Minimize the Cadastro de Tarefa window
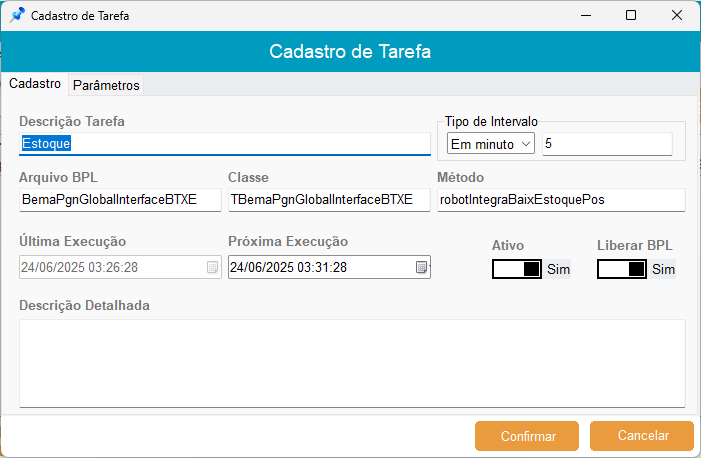This screenshot has height=458, width=701. coord(584,16)
